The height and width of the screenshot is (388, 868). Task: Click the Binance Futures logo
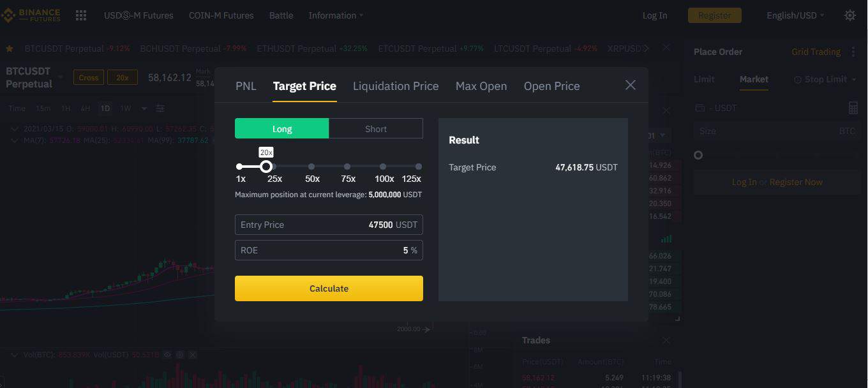point(32,15)
